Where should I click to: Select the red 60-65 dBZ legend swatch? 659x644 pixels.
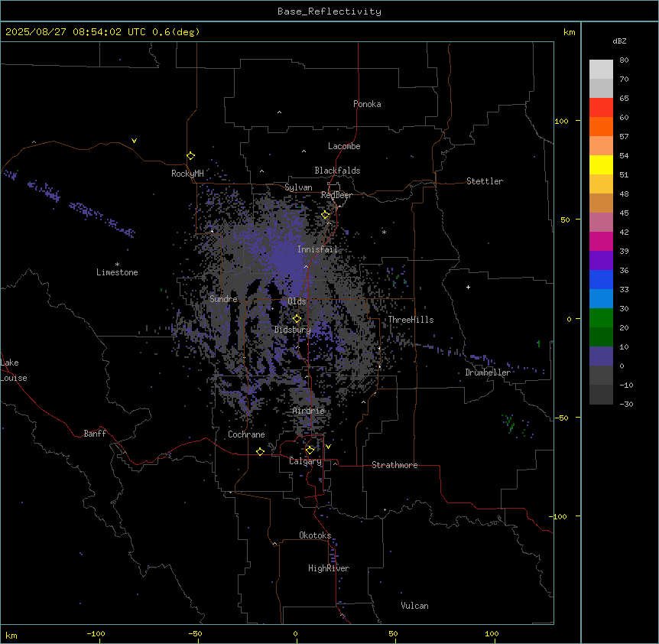pos(601,107)
